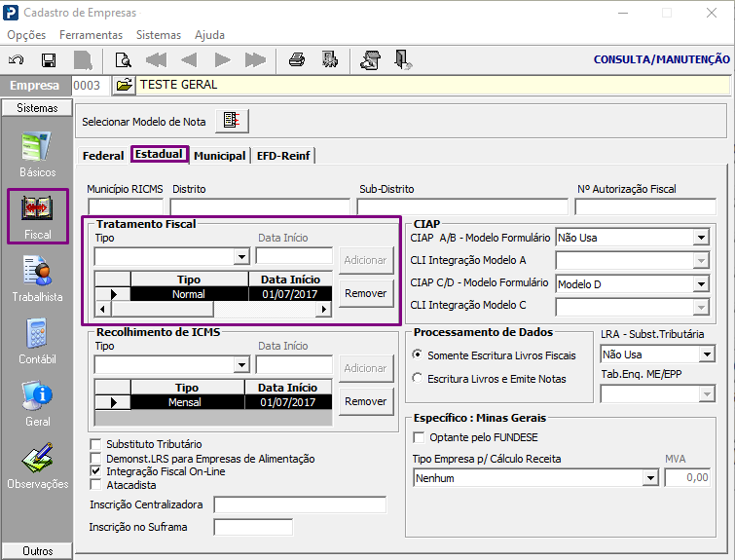Screen dimensions: 735x560
Task: Switch to the Federal tab
Action: click(x=103, y=156)
